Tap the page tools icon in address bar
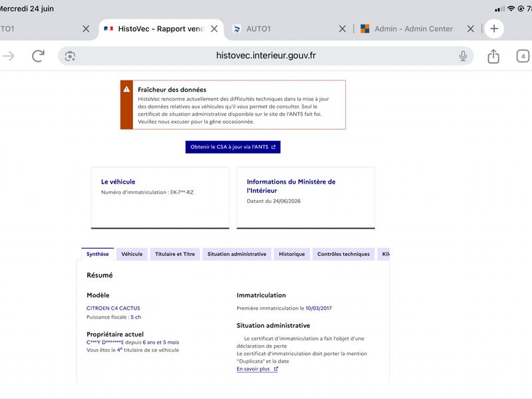The width and height of the screenshot is (532, 399). [70, 56]
